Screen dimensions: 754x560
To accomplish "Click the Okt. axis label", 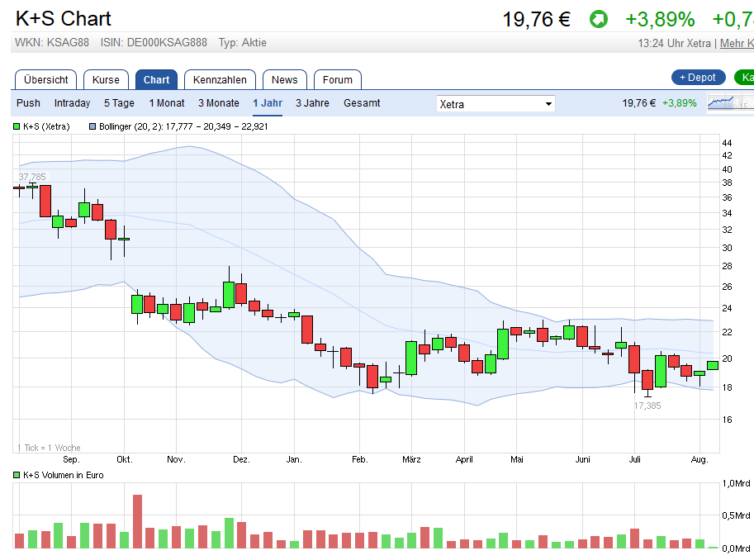I will click(x=125, y=459).
